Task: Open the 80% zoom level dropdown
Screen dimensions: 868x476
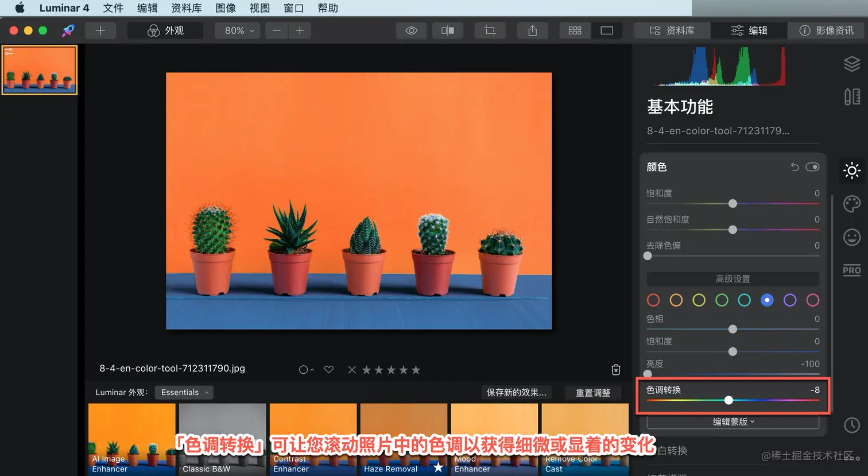Action: [238, 30]
